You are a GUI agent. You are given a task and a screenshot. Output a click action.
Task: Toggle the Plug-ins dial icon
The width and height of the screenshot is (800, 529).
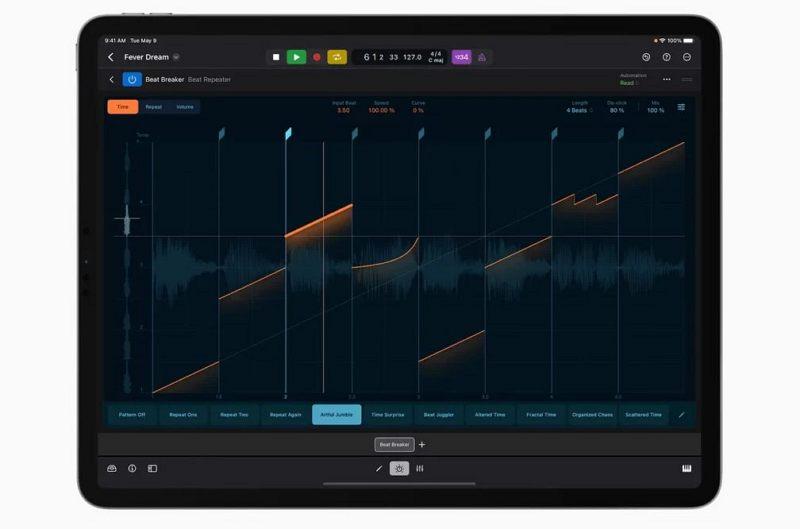coord(399,468)
